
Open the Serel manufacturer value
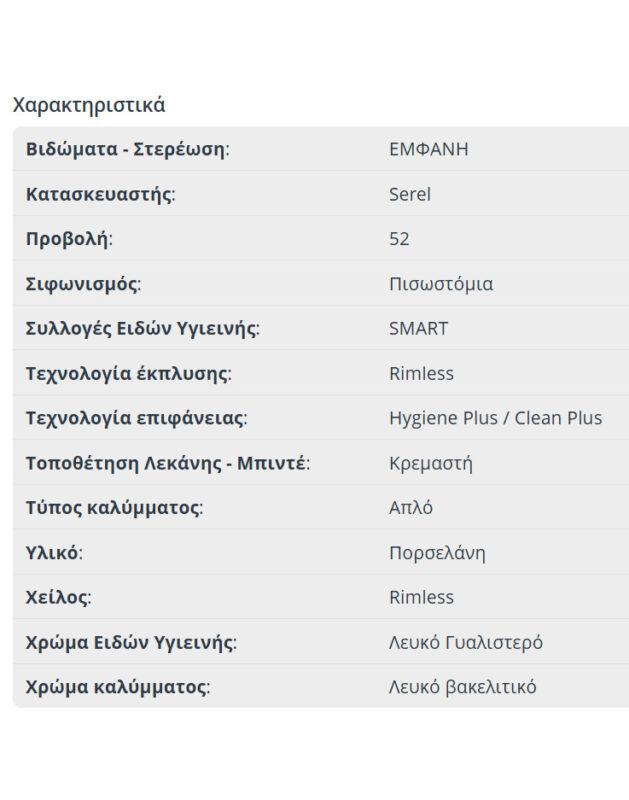pos(410,194)
